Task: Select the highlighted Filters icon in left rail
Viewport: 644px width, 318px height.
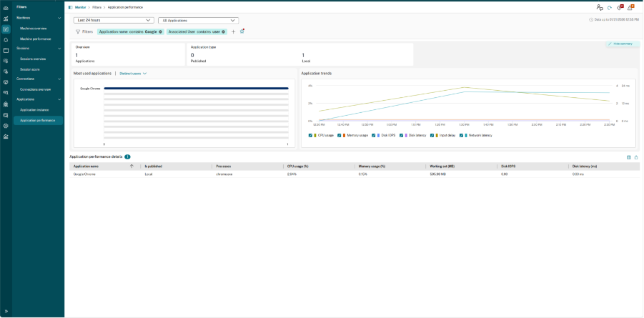Action: 6,29
